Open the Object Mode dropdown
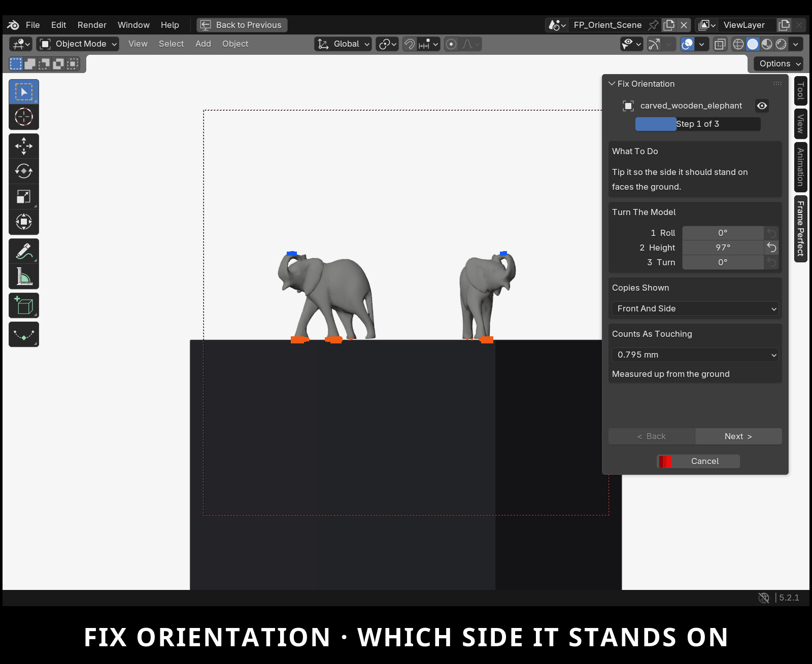 point(79,44)
